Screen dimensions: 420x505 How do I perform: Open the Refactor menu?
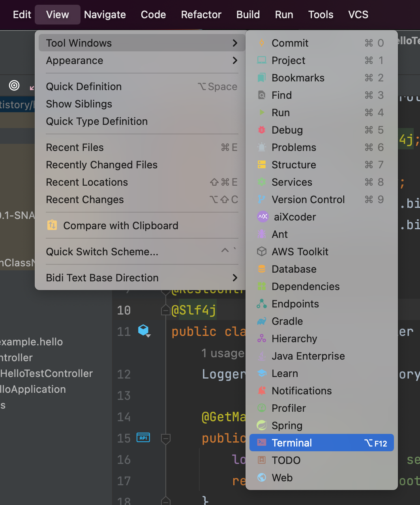[x=201, y=15]
